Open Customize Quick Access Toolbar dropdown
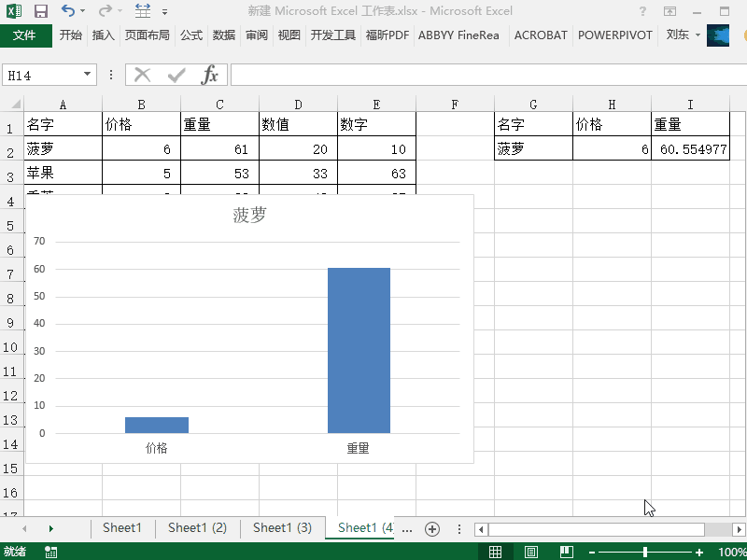Screen dimensions: 747x560 point(165,12)
